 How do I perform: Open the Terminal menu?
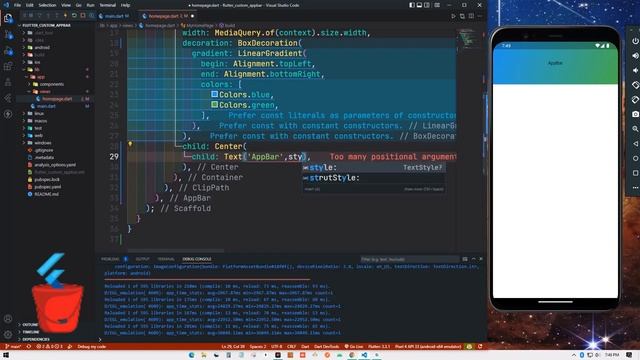pyautogui.click(x=108, y=5)
